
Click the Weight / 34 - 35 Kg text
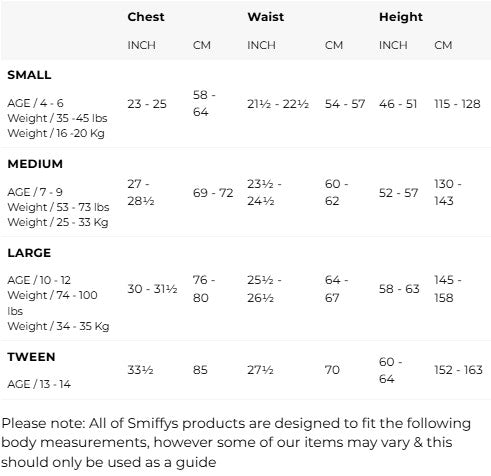58,326
